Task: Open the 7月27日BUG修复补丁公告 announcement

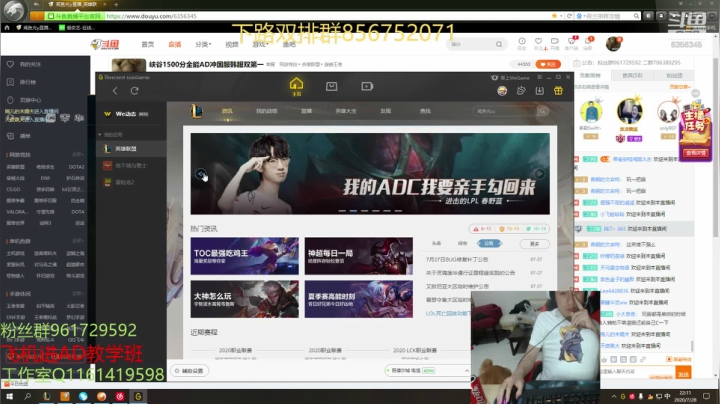Action: [x=457, y=259]
